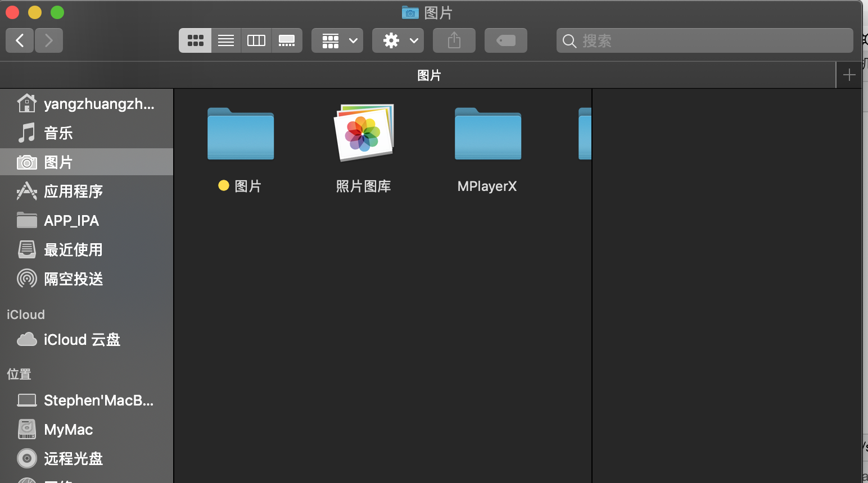
Task: Open 音乐 in the sidebar
Action: click(x=58, y=133)
